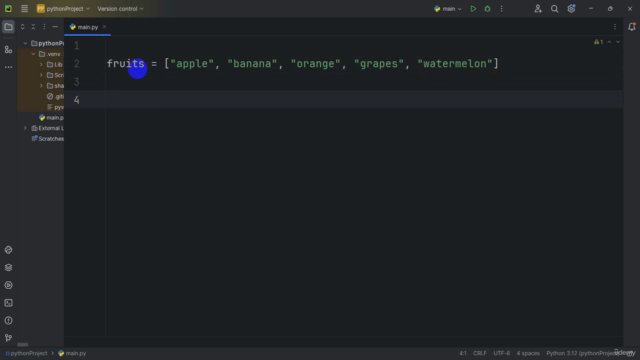Close the main.py editor tab

tap(104, 27)
